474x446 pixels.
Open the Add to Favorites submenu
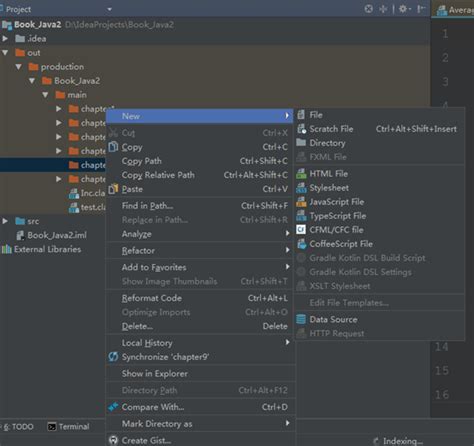click(x=200, y=267)
